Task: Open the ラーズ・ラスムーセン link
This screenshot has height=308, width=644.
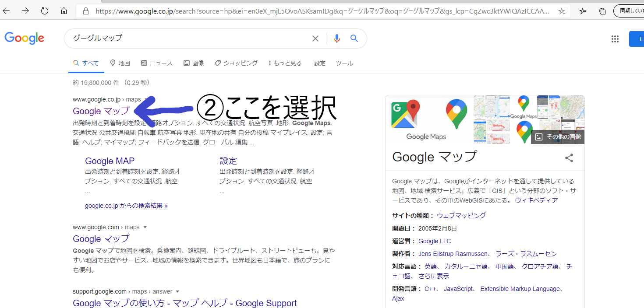Action: [x=526, y=254]
